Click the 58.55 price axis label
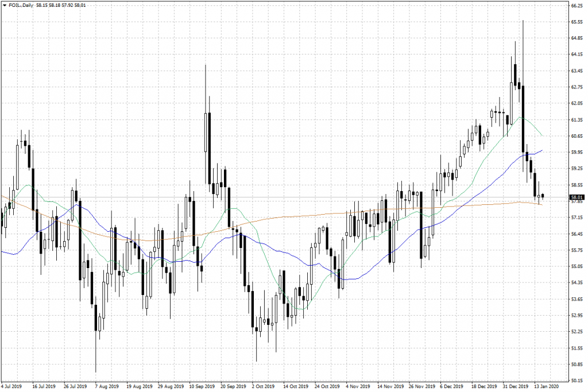Screen dimensions: 588x392 pyautogui.click(x=577, y=185)
